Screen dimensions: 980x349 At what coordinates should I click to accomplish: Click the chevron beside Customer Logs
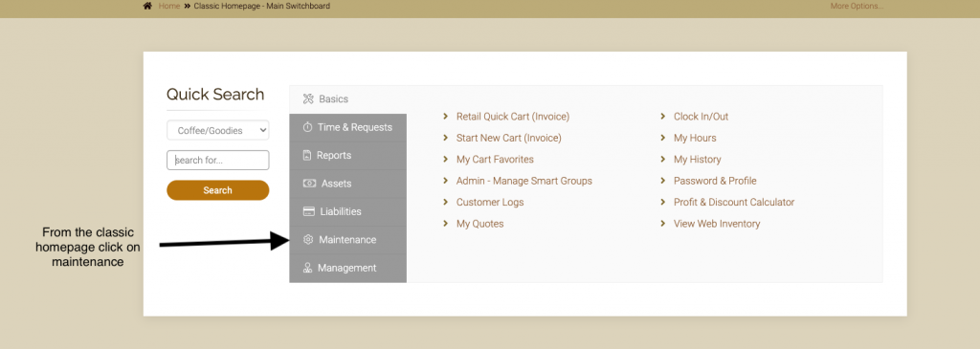coord(446,202)
